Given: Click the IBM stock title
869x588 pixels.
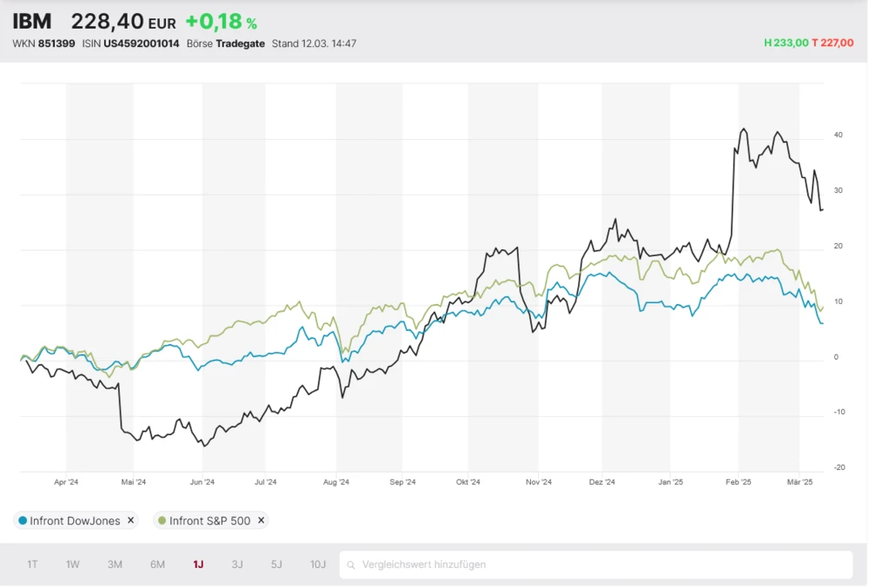Looking at the screenshot, I should [32, 22].
